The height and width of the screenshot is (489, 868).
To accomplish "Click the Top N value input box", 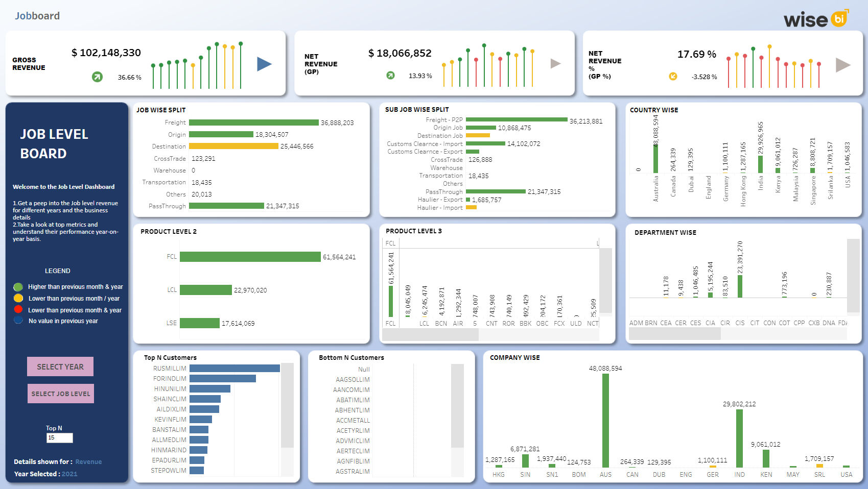I will coord(59,438).
